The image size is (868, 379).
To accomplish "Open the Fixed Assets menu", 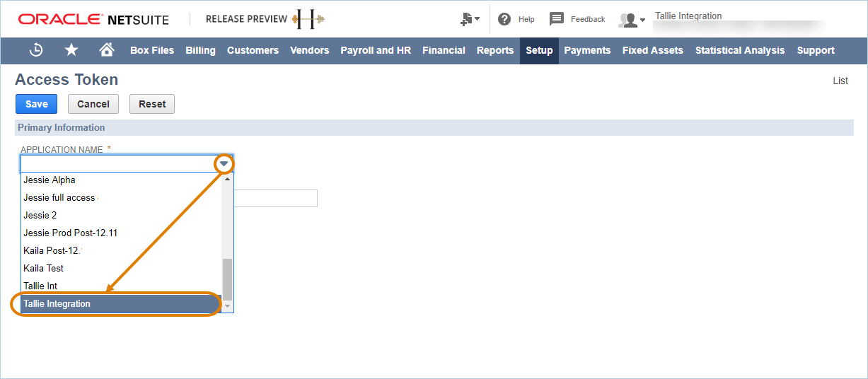I will (x=653, y=50).
